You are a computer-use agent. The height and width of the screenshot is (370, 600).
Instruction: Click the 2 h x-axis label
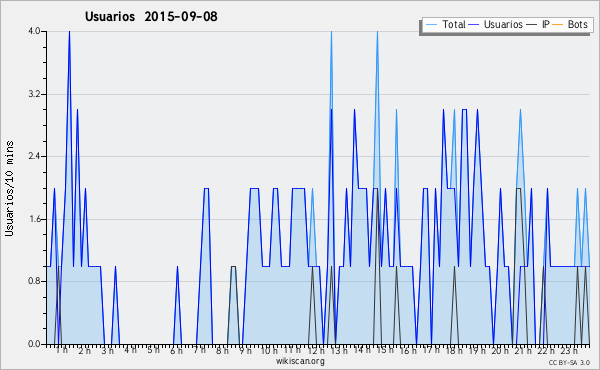pyautogui.click(x=85, y=350)
